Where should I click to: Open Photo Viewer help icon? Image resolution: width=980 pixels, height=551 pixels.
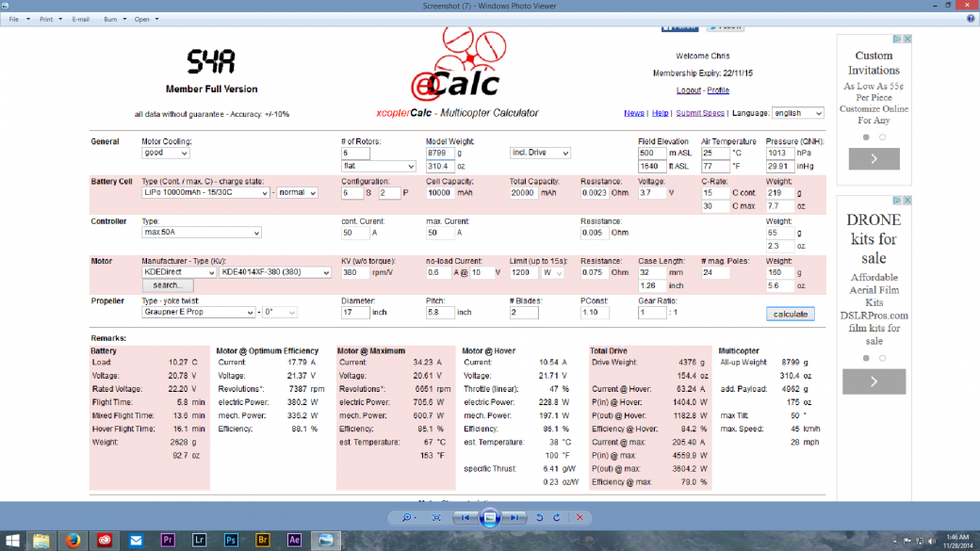pos(971,19)
